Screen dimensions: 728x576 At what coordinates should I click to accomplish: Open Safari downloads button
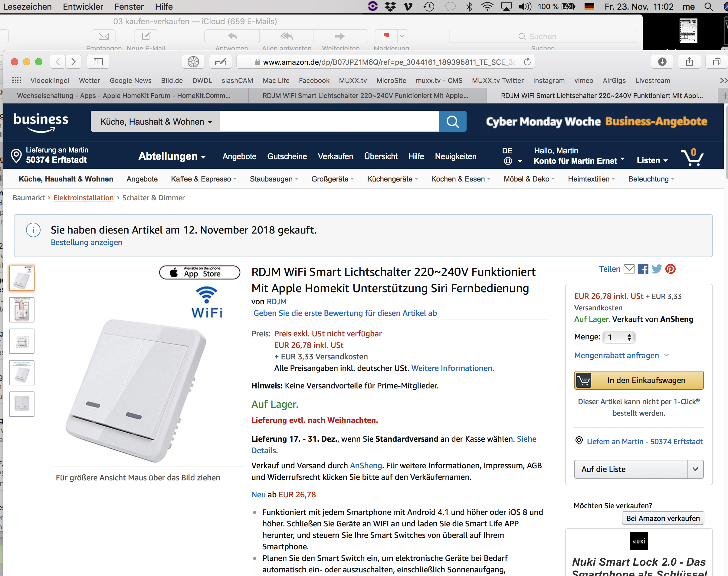pyautogui.click(x=662, y=62)
